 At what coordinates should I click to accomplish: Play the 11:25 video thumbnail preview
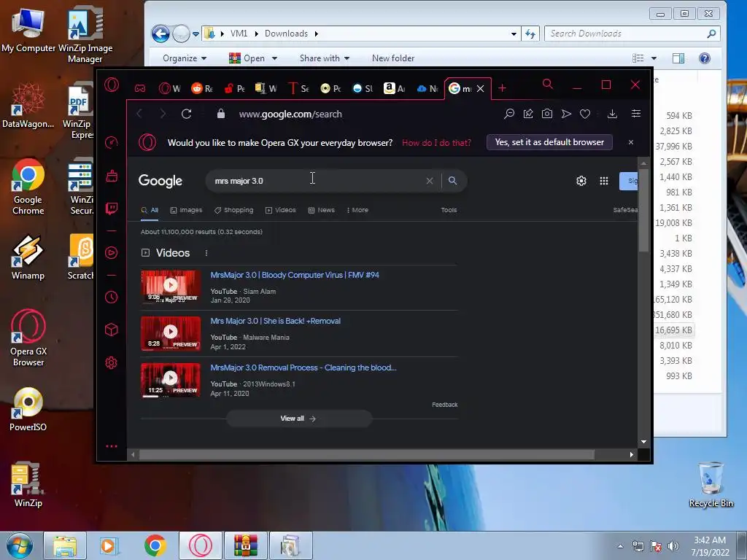point(171,380)
